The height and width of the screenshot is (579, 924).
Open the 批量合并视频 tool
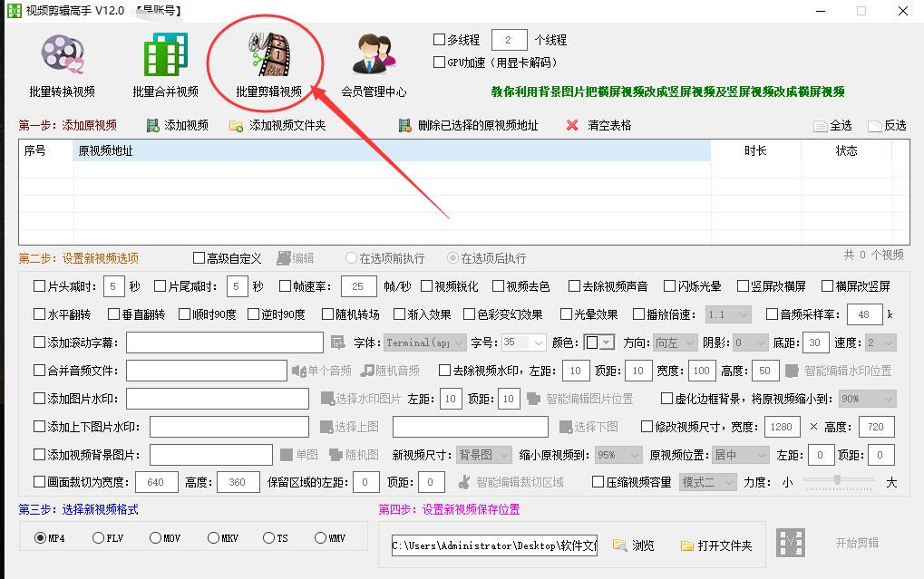click(x=166, y=54)
